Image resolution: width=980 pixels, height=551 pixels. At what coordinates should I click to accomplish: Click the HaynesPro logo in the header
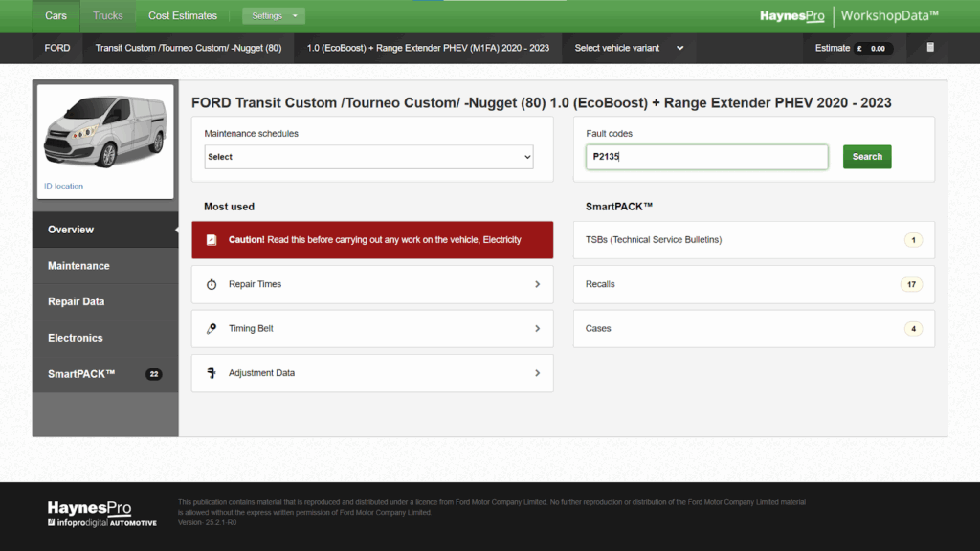(x=791, y=16)
